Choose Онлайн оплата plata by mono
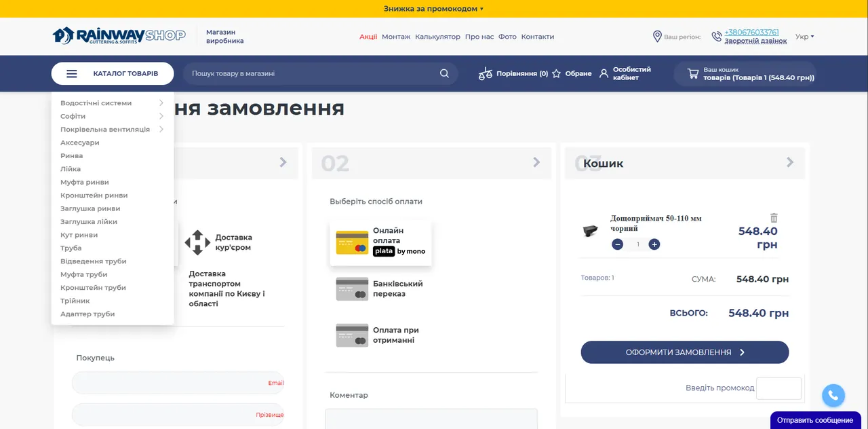The height and width of the screenshot is (429, 868). click(x=380, y=242)
